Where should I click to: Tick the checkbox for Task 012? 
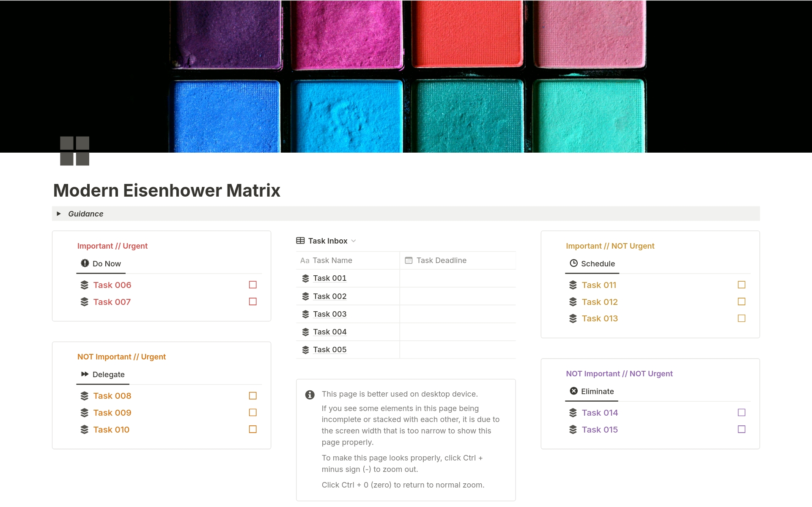point(741,301)
